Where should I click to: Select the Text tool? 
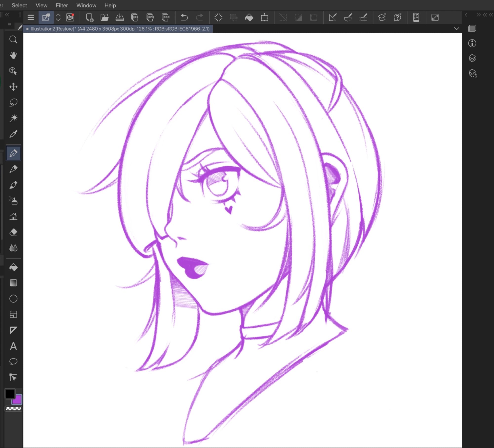13,346
